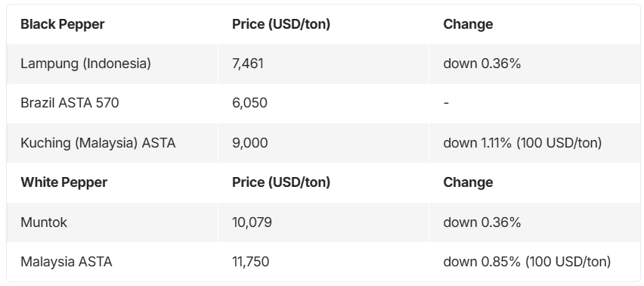644x286 pixels.
Task: Click the Kuching price 9,000
Action: click(x=249, y=143)
